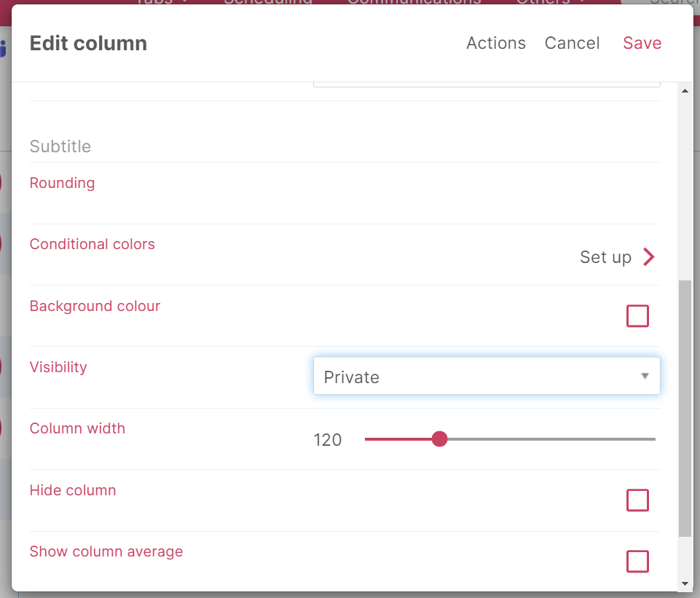Viewport: 700px width, 598px height.
Task: Click the Set up chevron arrow icon
Action: (x=649, y=257)
